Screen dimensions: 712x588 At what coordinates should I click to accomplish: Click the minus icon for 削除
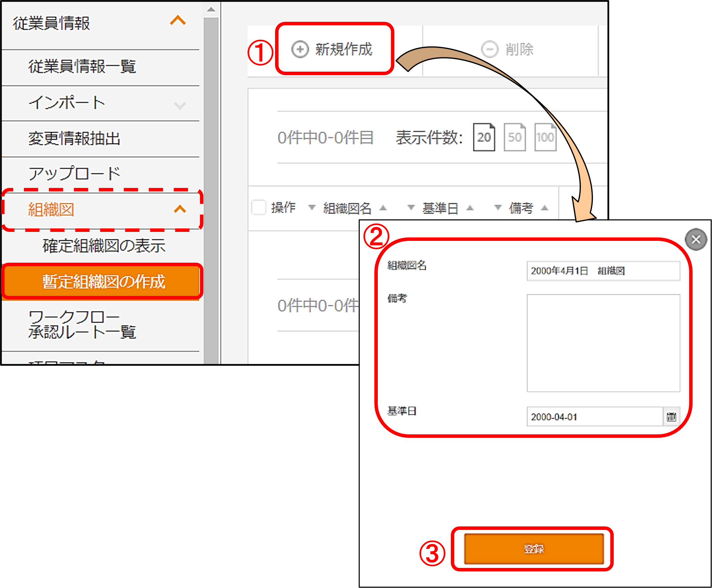tap(490, 49)
